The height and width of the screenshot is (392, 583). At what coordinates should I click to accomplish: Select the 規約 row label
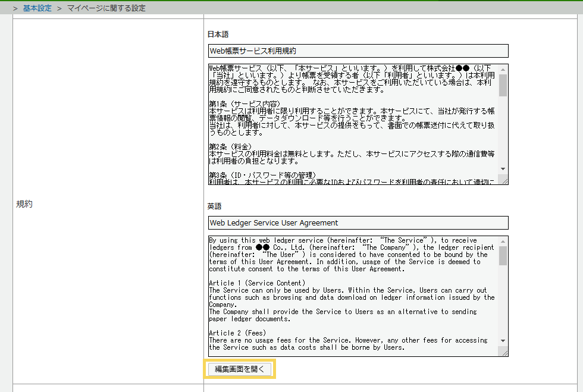coord(24,204)
